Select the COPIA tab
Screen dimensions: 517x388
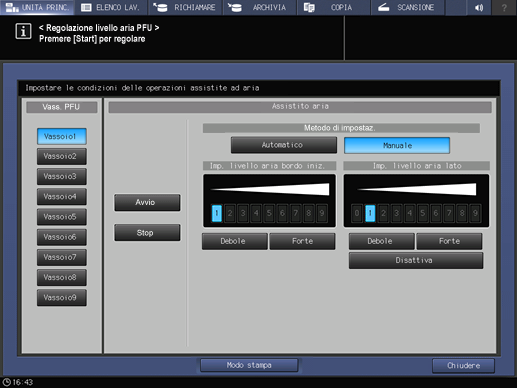click(334, 7)
